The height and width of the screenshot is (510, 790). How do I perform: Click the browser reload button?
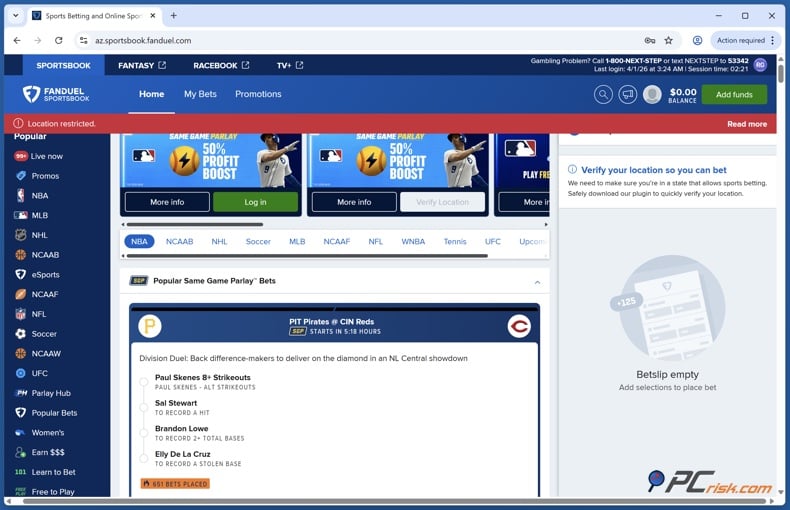coord(58,40)
